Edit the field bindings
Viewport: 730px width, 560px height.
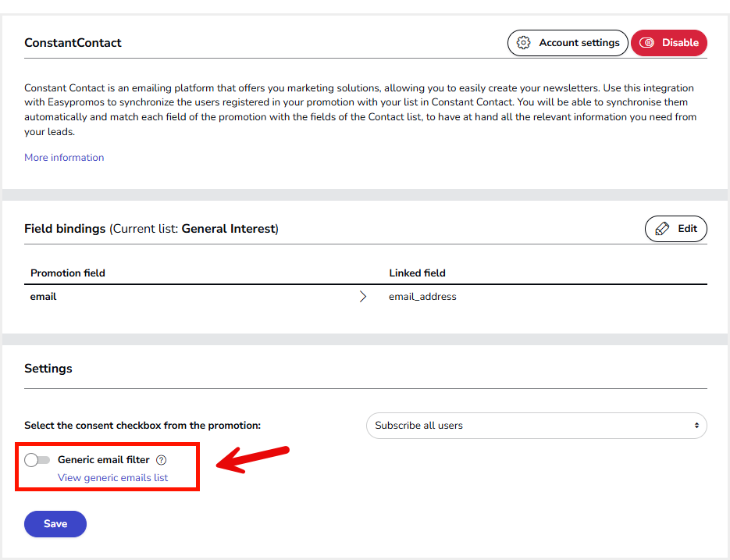tap(675, 229)
